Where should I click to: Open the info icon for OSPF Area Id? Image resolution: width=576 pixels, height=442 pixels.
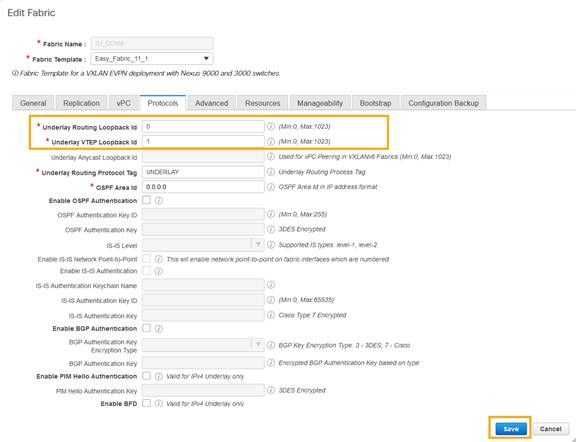coord(271,187)
